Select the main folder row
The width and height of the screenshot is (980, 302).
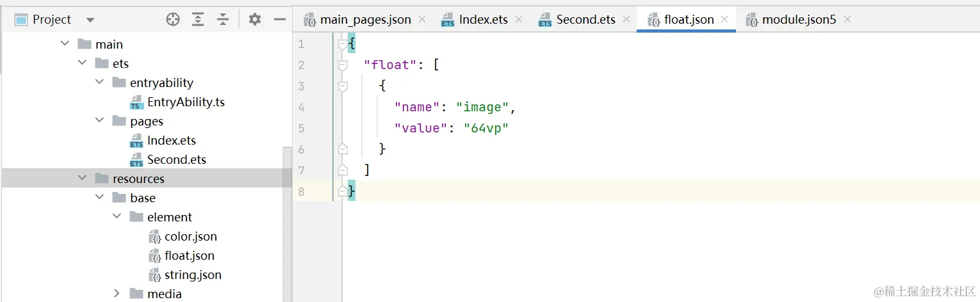[146, 44]
